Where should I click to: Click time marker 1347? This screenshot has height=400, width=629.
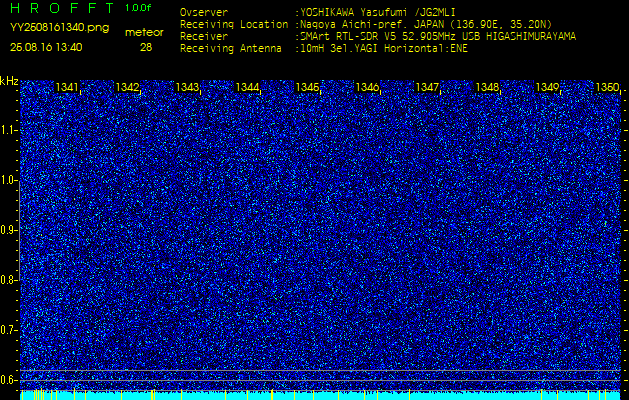(x=427, y=87)
